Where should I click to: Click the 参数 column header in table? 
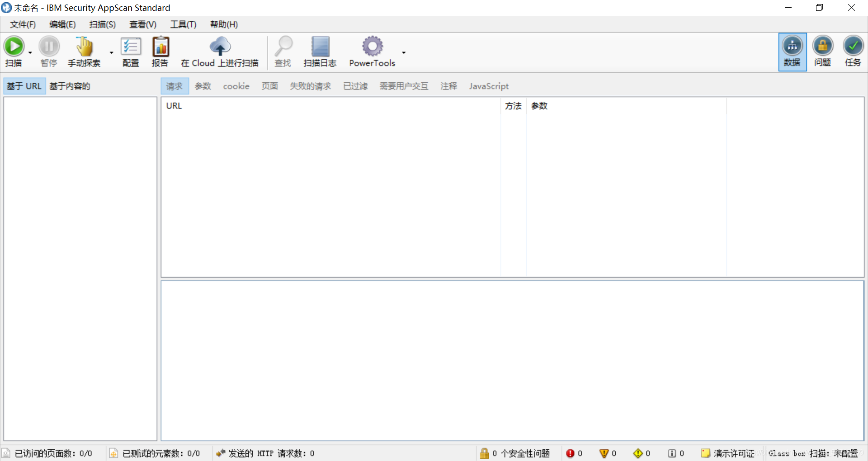(627, 106)
